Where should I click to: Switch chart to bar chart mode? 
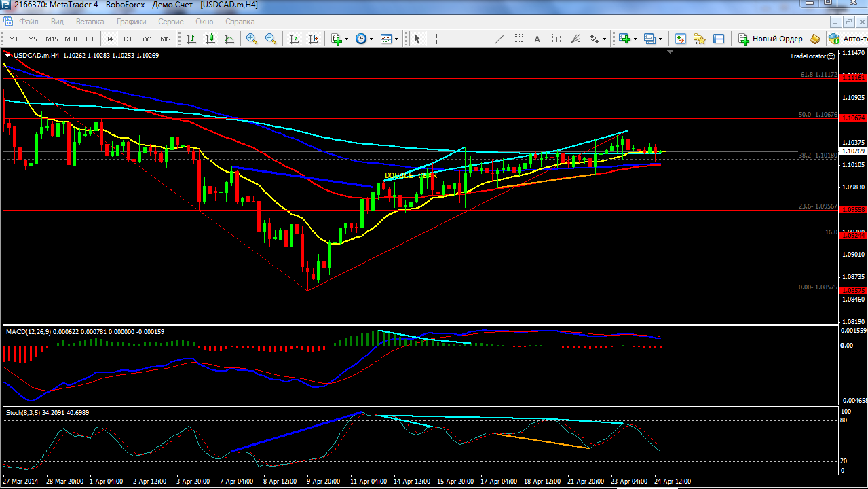[x=192, y=39]
